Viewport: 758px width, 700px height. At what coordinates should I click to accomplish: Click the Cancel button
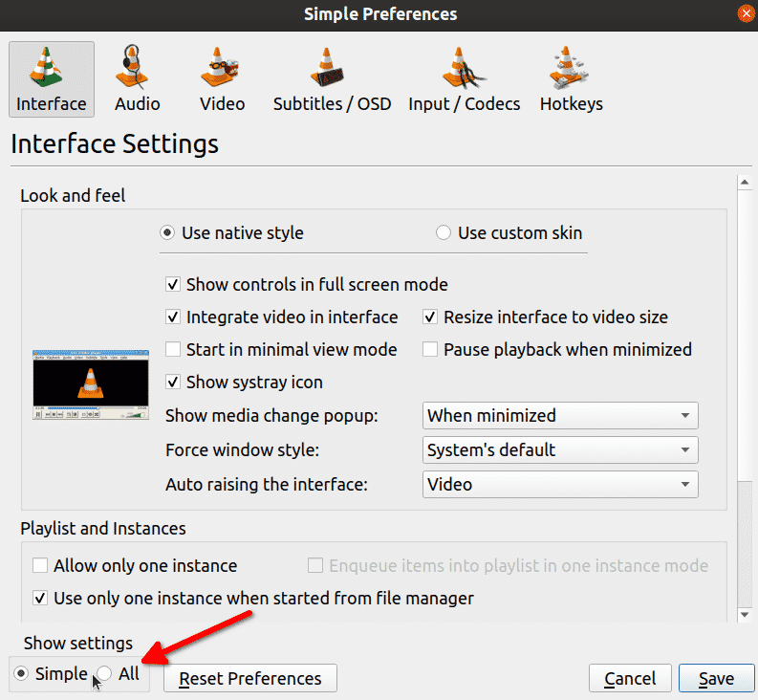click(x=630, y=679)
